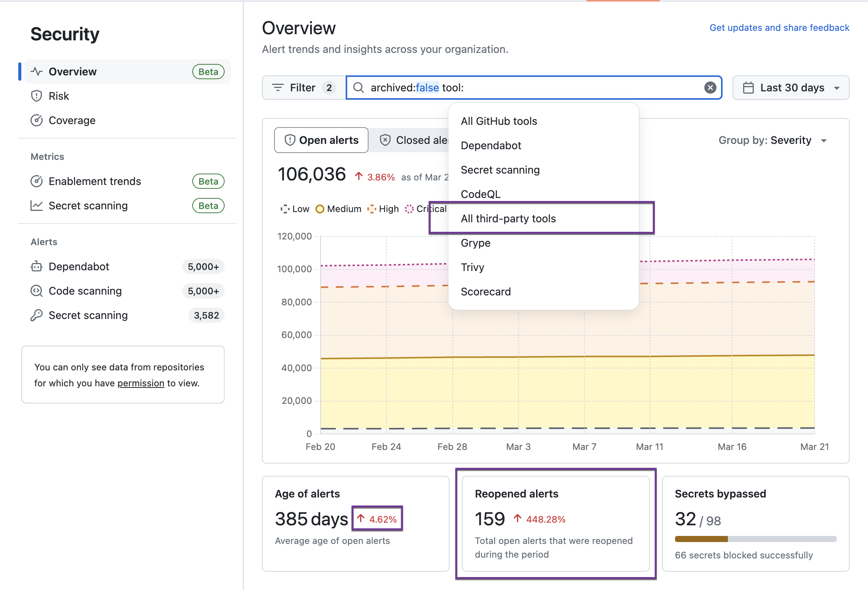Click the Enablement trends icon
868x590 pixels.
coord(35,181)
